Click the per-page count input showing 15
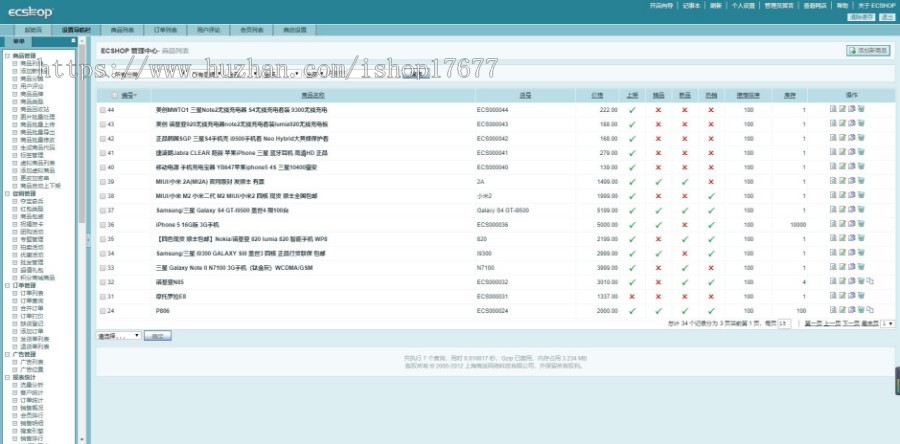 (783, 324)
